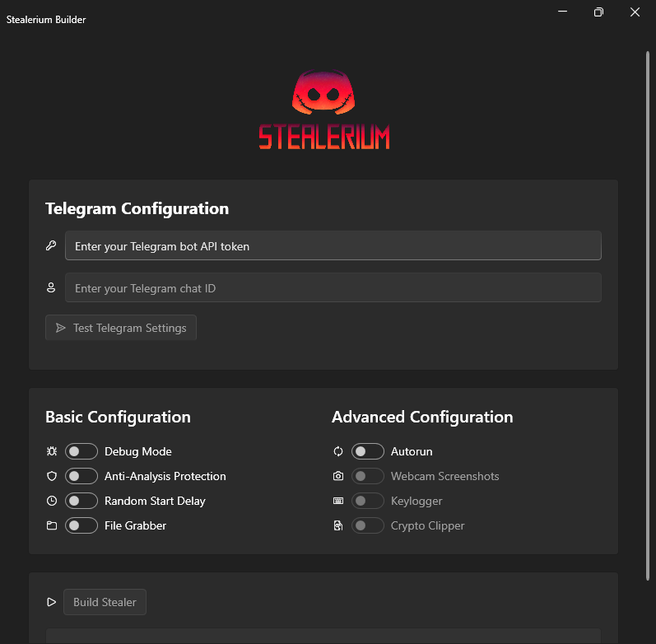656x644 pixels.
Task: Focus the Telegram bot API token field
Action: 333,245
